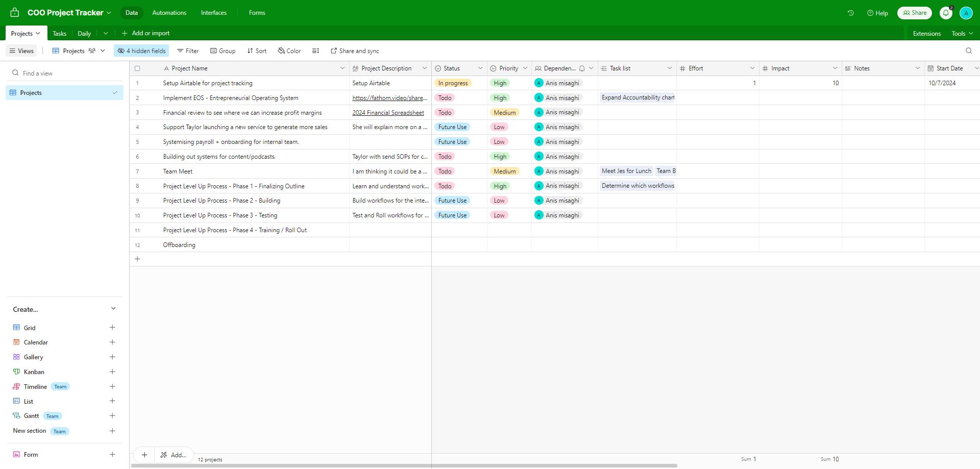Select the Data tab
Viewport: 980px width, 469px height.
[132, 13]
